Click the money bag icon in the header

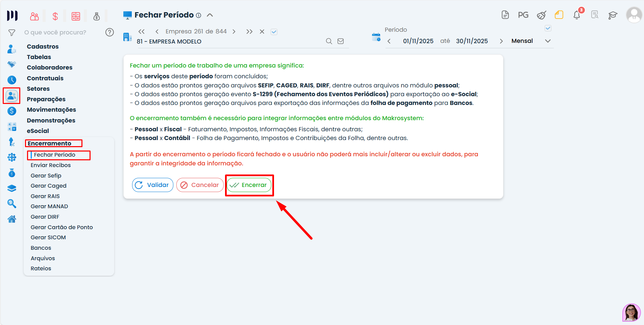coord(97,16)
